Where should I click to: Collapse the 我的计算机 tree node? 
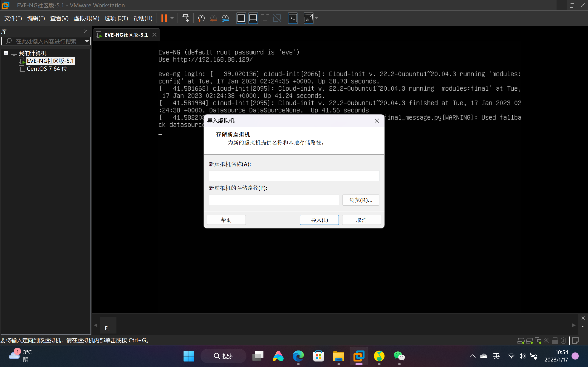pos(6,53)
